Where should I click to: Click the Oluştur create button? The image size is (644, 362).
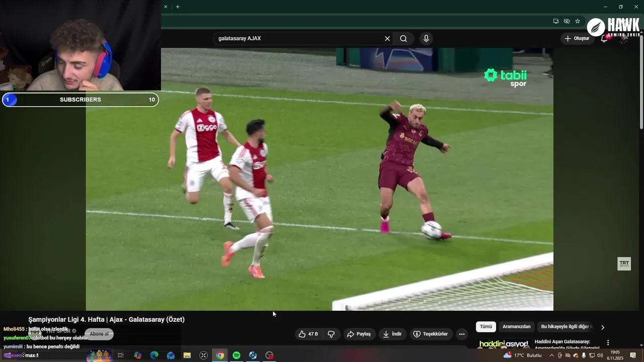click(x=577, y=39)
